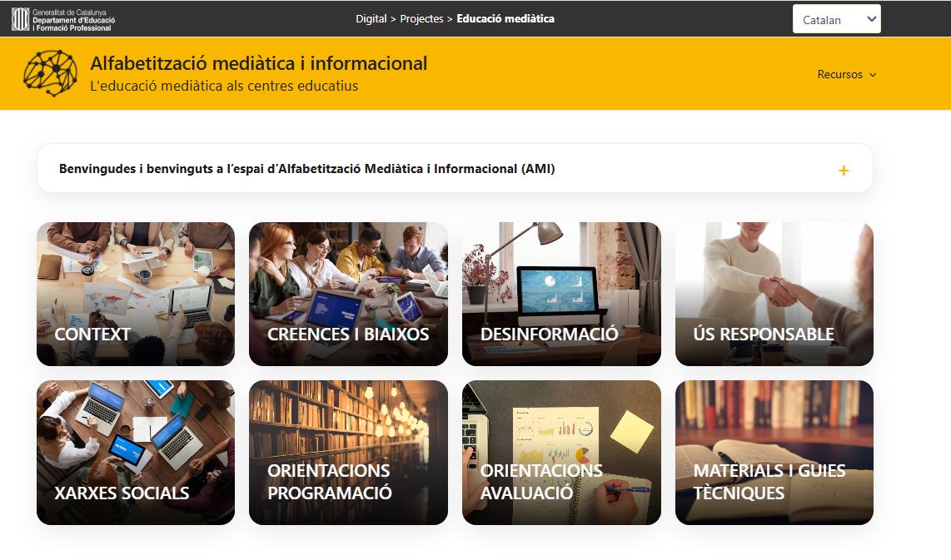The width and height of the screenshot is (951, 560).
Task: Click the Generalitat de Catalunya logo
Action: tap(63, 19)
